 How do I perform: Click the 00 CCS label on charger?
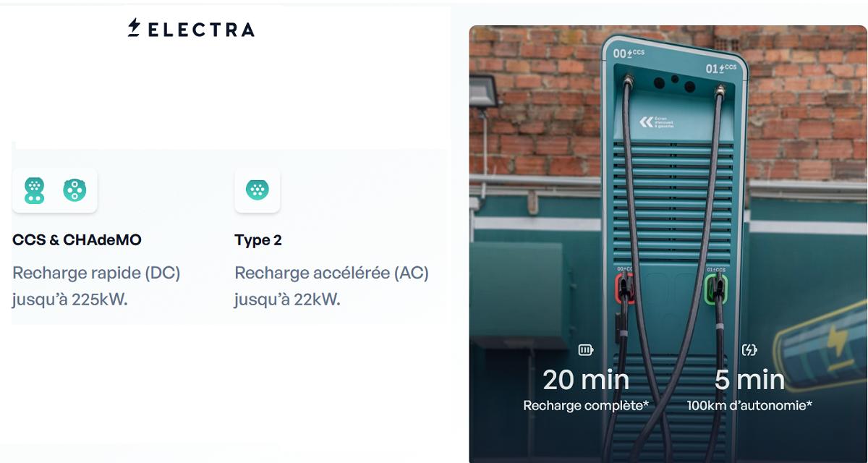tap(629, 53)
